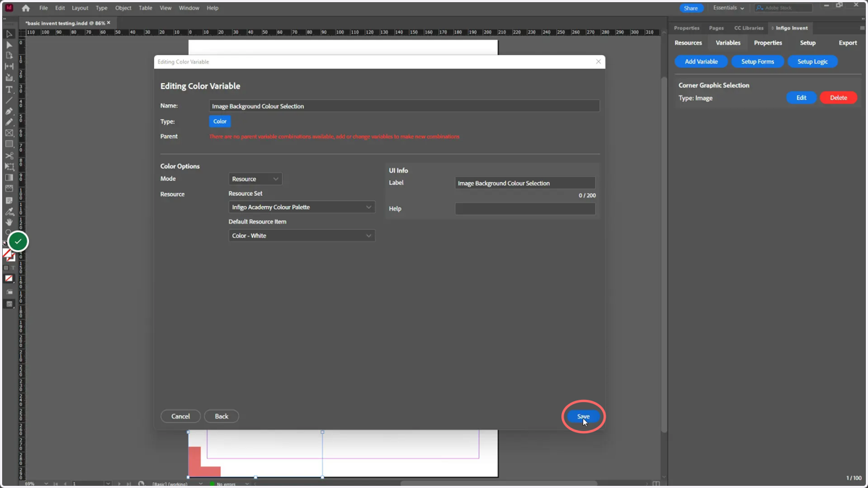Open the Edit menu
The image size is (868, 488).
point(60,8)
